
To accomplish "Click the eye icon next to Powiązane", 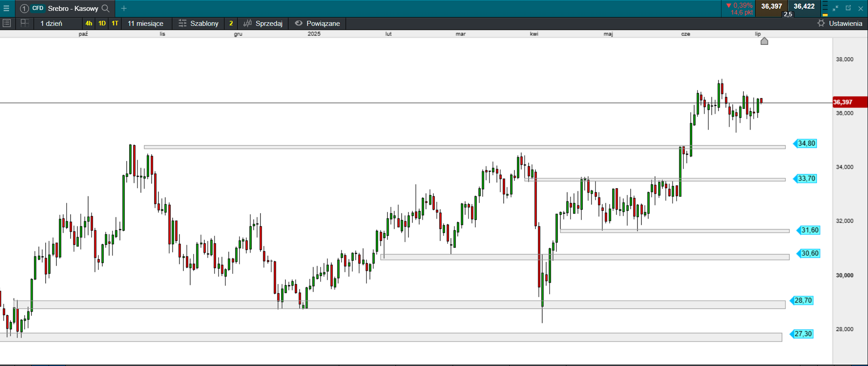I will (x=298, y=23).
